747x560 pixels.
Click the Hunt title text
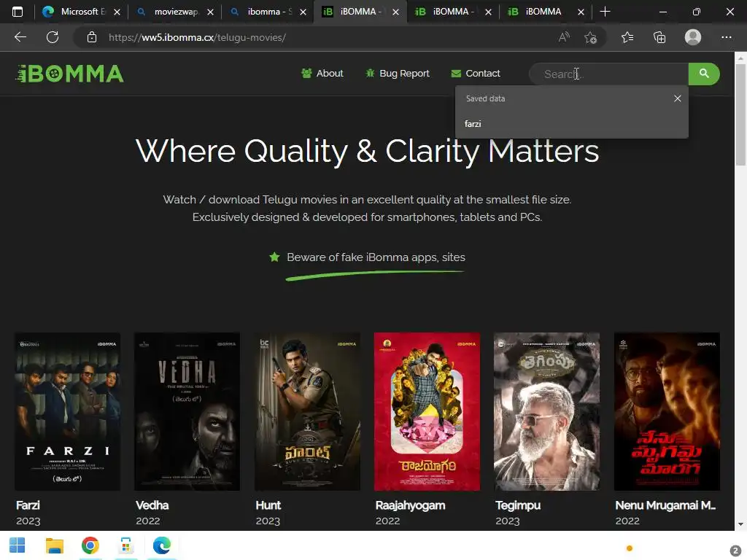pyautogui.click(x=268, y=505)
